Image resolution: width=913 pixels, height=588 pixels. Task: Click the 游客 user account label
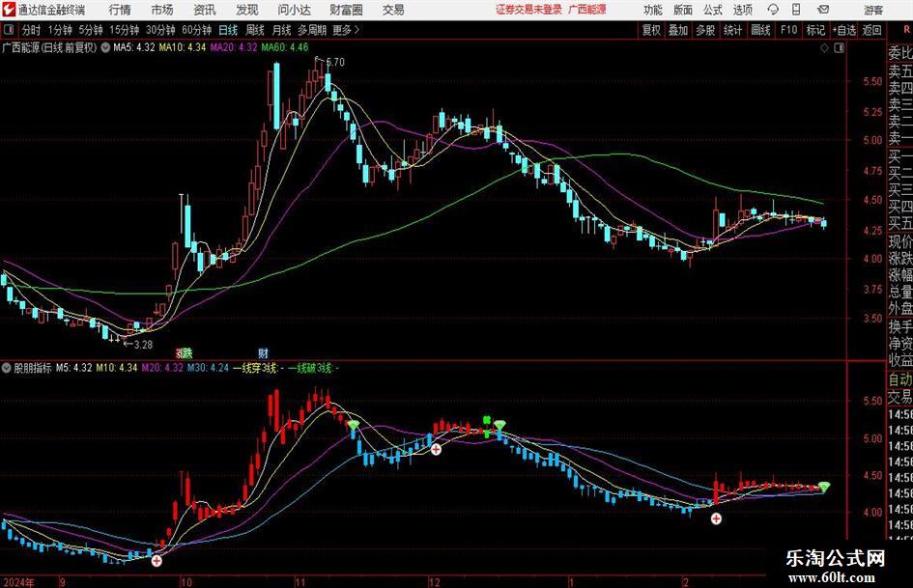pos(872,10)
